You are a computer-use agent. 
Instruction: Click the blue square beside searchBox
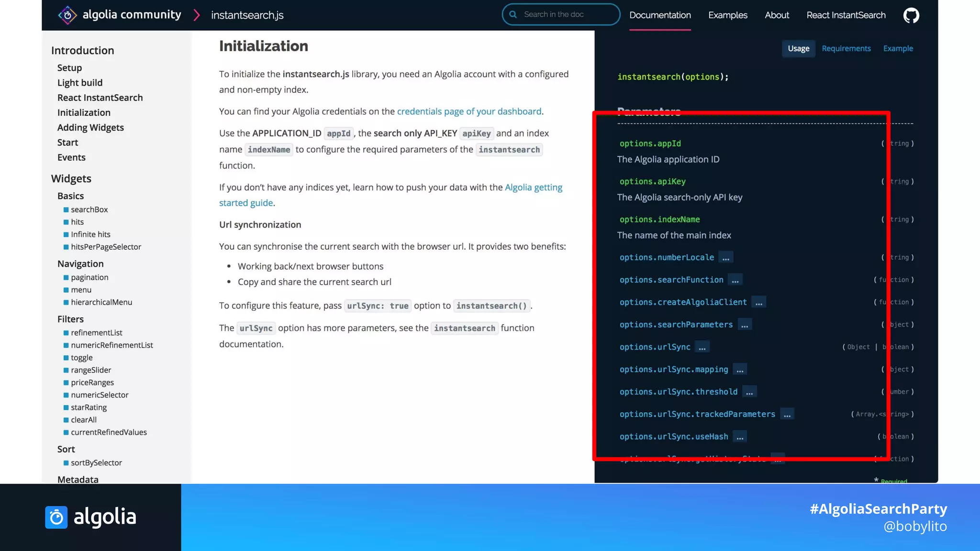[66, 210]
